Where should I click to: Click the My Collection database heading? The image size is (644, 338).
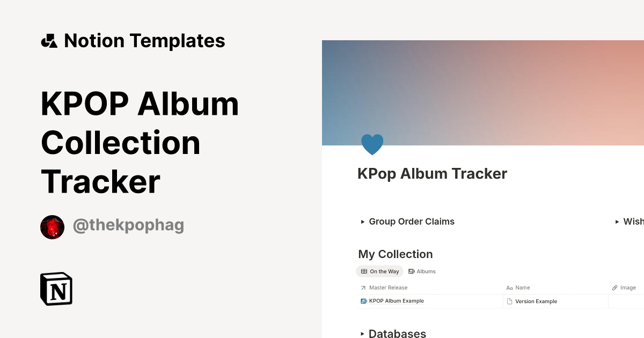(x=396, y=254)
